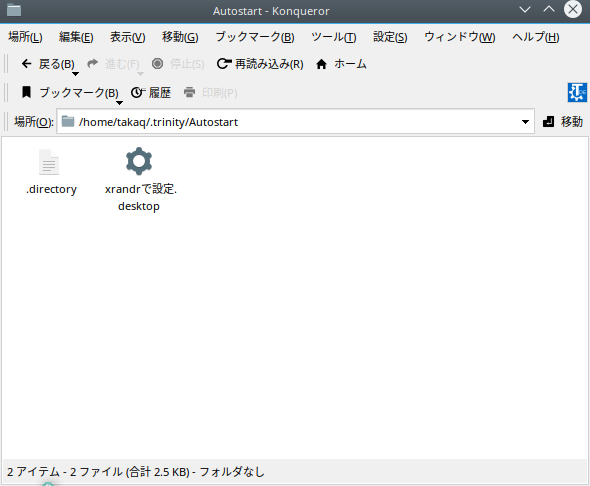
Task: Open the 編集(E) menu
Action: pos(76,37)
